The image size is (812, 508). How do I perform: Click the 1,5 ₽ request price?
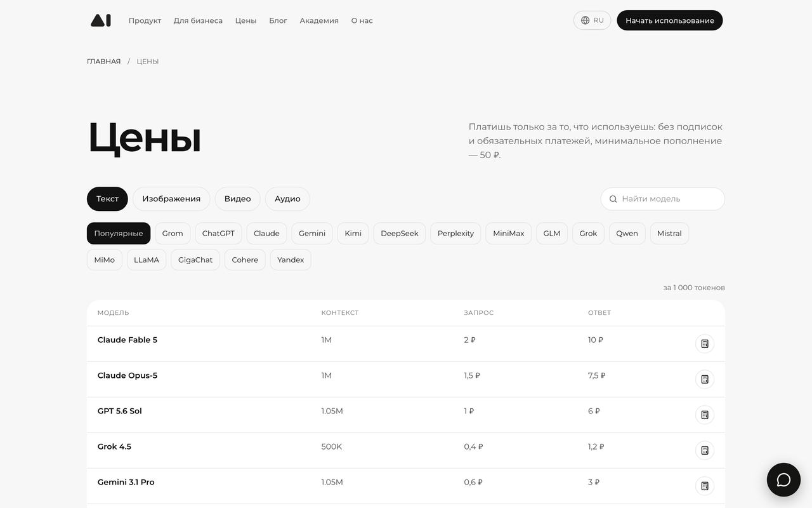point(472,375)
